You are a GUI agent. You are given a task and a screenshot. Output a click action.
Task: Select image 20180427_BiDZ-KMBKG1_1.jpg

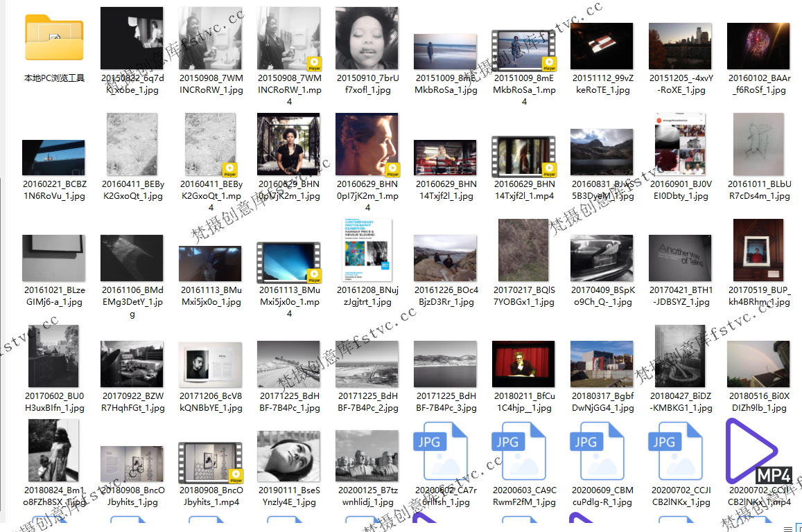[x=680, y=355]
